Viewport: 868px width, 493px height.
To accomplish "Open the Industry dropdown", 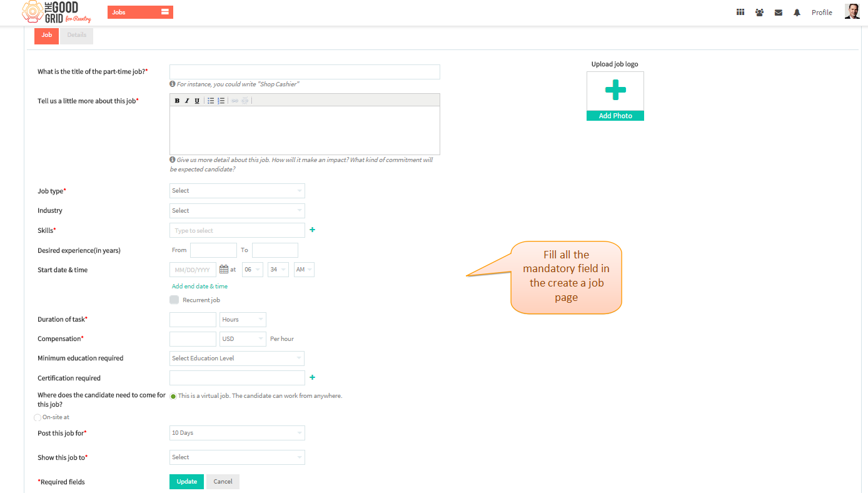I will [237, 211].
